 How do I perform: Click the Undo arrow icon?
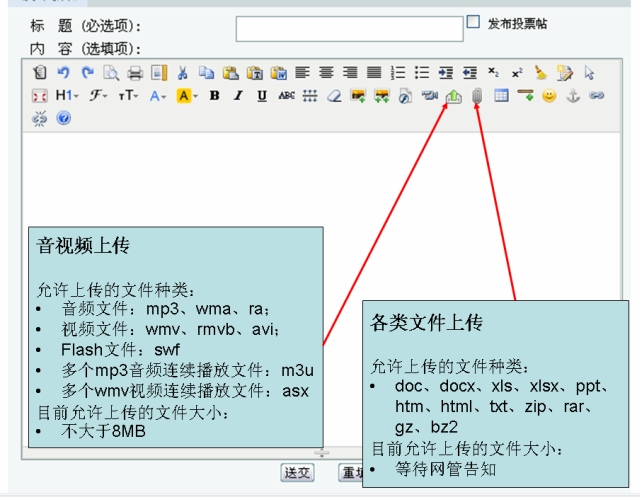point(64,73)
